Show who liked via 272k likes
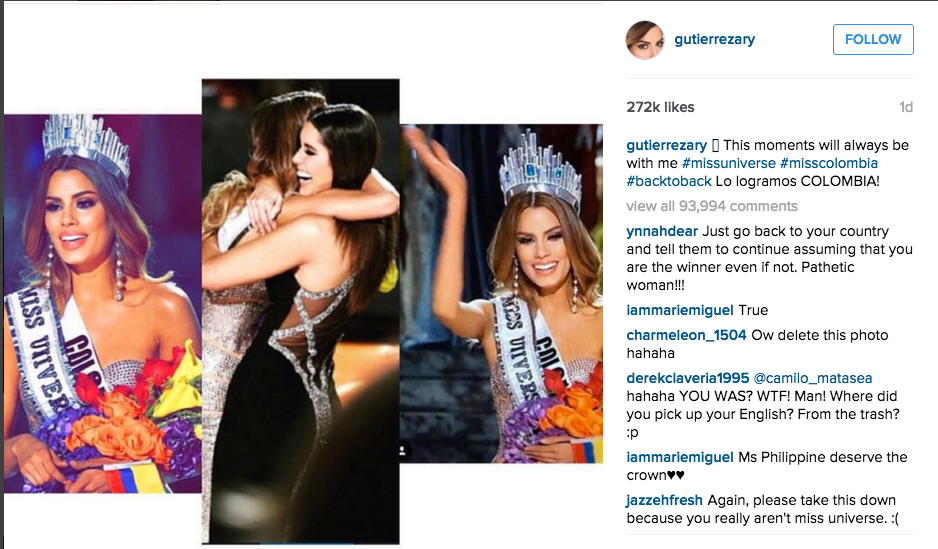 [660, 107]
